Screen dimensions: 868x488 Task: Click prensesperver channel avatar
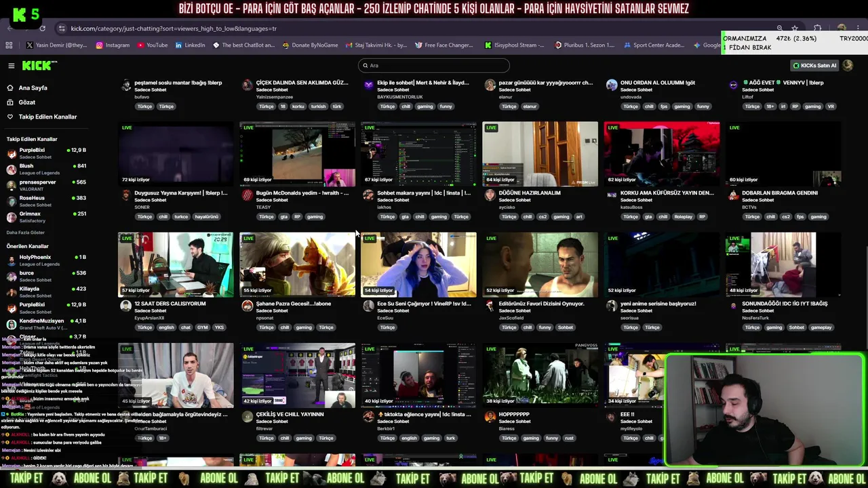tap(12, 185)
